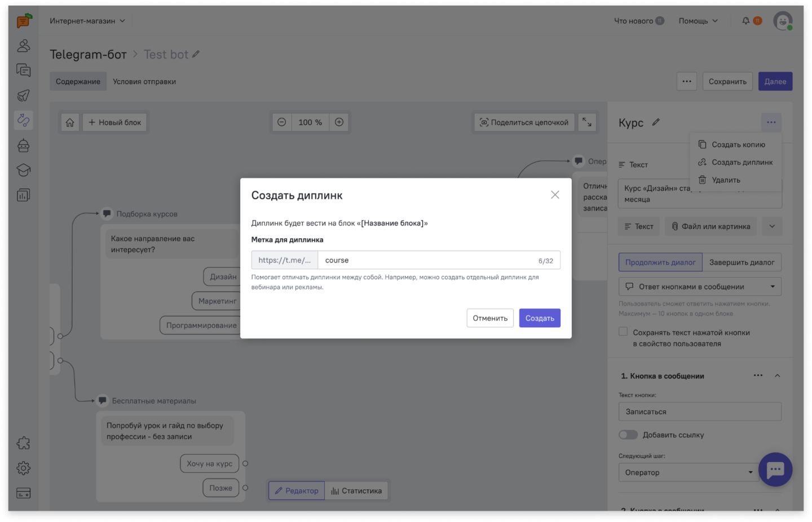
Task: Collapse the 1. Кнопка в сообщении section
Action: tap(777, 376)
